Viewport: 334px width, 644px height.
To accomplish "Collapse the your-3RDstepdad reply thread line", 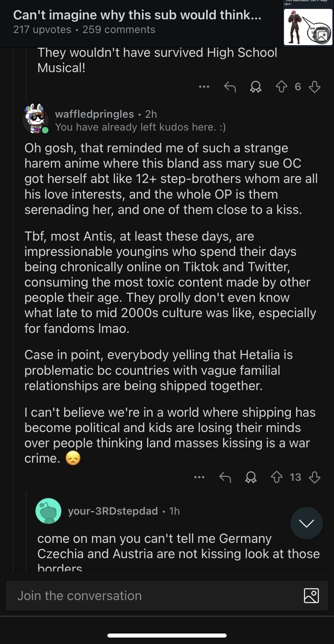I will pos(27,532).
